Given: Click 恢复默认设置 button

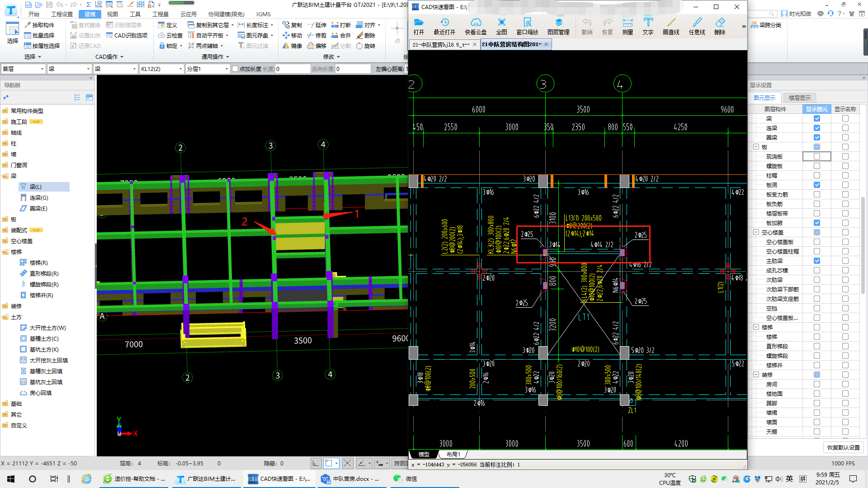Looking at the screenshot, I should [843, 447].
